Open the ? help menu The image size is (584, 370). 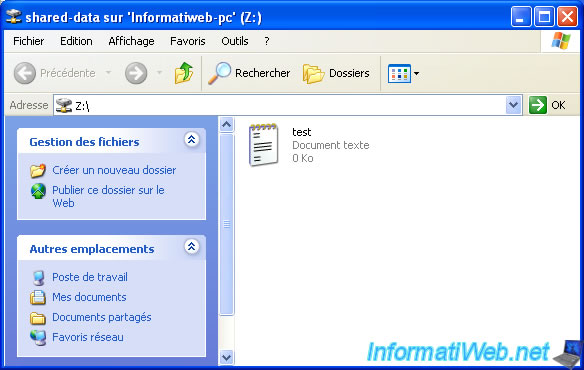(x=267, y=41)
